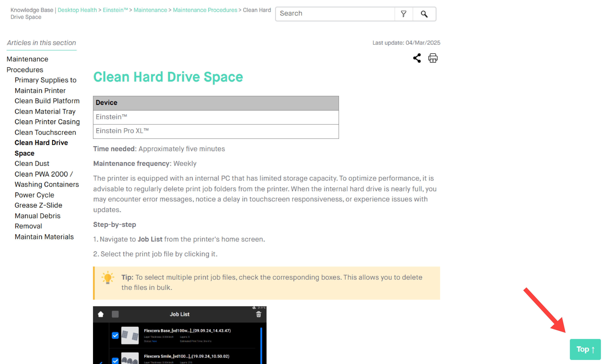Click the share icon
The height and width of the screenshot is (364, 608).
click(417, 58)
